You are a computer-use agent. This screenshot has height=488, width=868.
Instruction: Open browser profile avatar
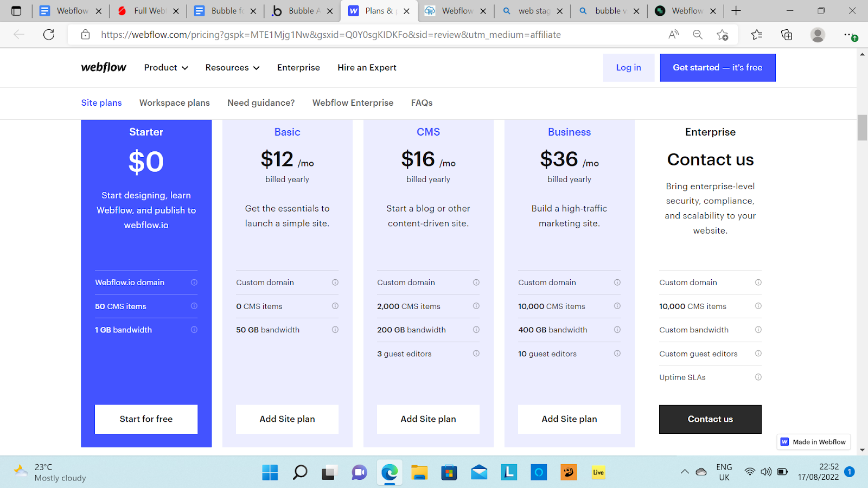(818, 35)
